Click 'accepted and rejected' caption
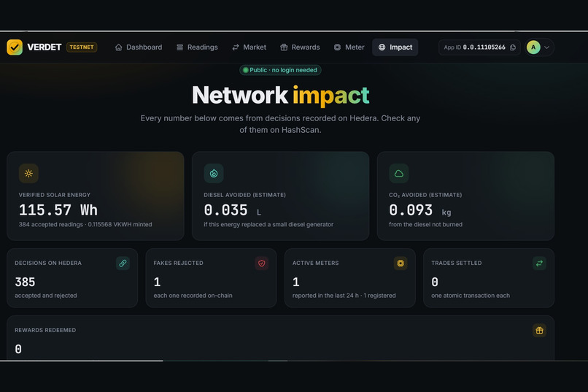Image resolution: width=588 pixels, height=392 pixels. point(46,296)
